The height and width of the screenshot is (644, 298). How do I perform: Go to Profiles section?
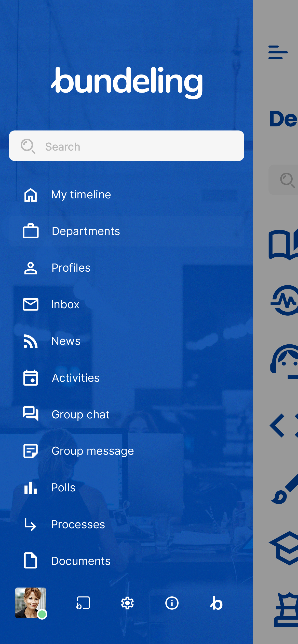(x=126, y=268)
